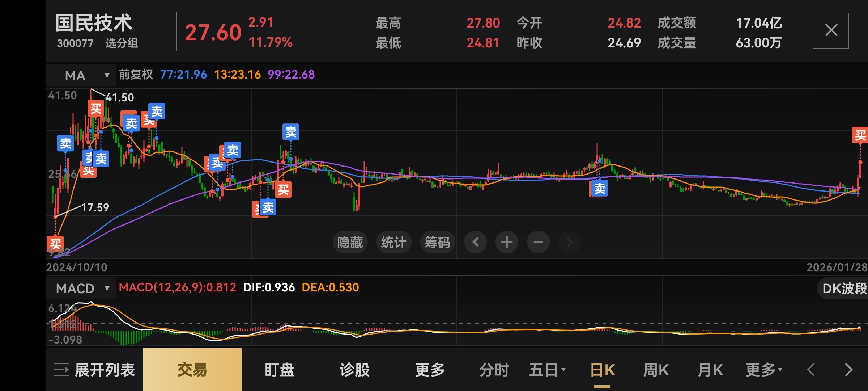
Task: Go to previous stock with bottom arrow
Action: tap(811, 370)
